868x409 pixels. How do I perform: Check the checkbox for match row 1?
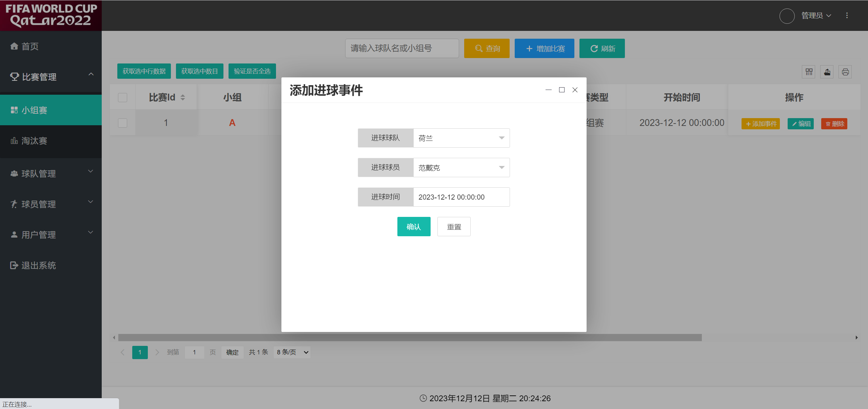(122, 123)
